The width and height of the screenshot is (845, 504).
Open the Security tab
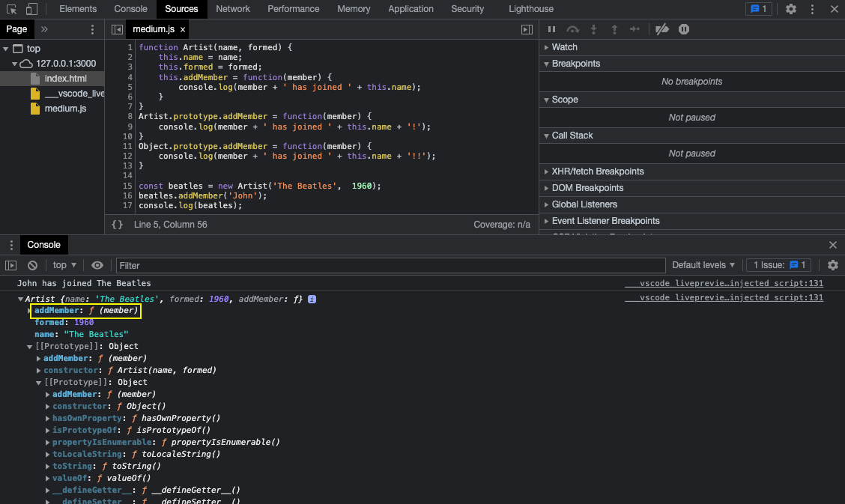coord(467,9)
